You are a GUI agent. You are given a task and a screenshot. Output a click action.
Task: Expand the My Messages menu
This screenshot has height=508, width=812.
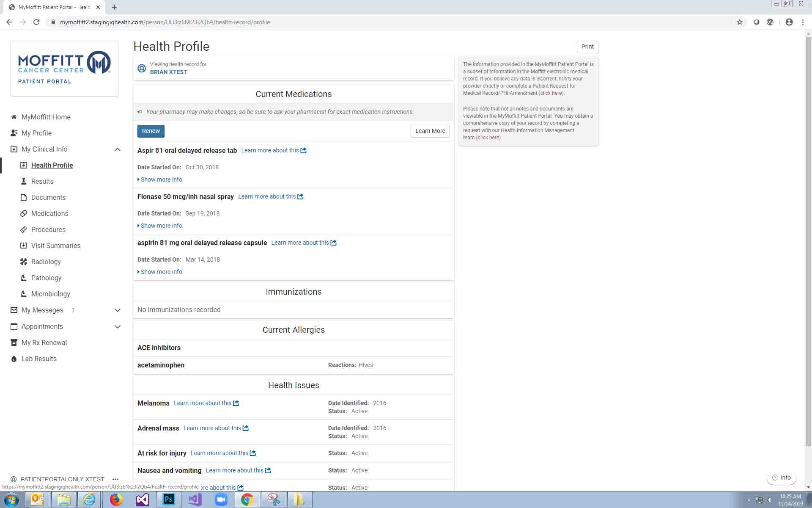[x=118, y=310]
